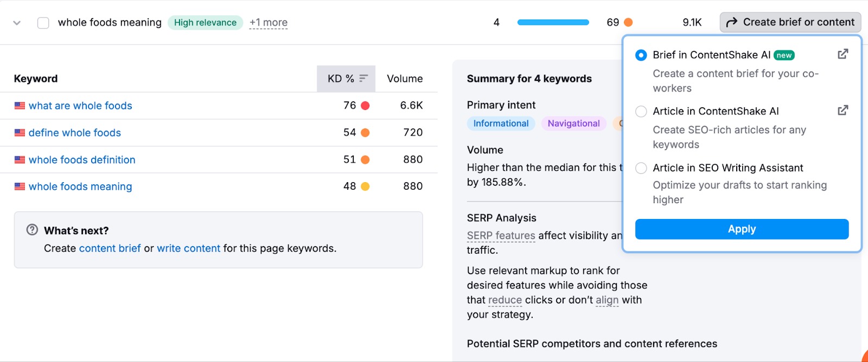This screenshot has width=868, height=362.
Task: Click Summary for 4 keywords heading
Action: pos(529,79)
